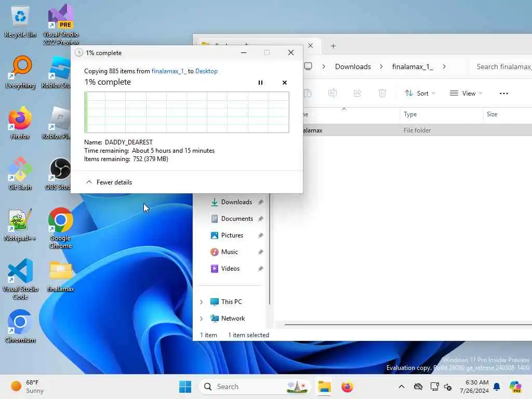Viewport: 532px width, 399px height.
Task: Click the copy progress graph
Action: click(187, 112)
